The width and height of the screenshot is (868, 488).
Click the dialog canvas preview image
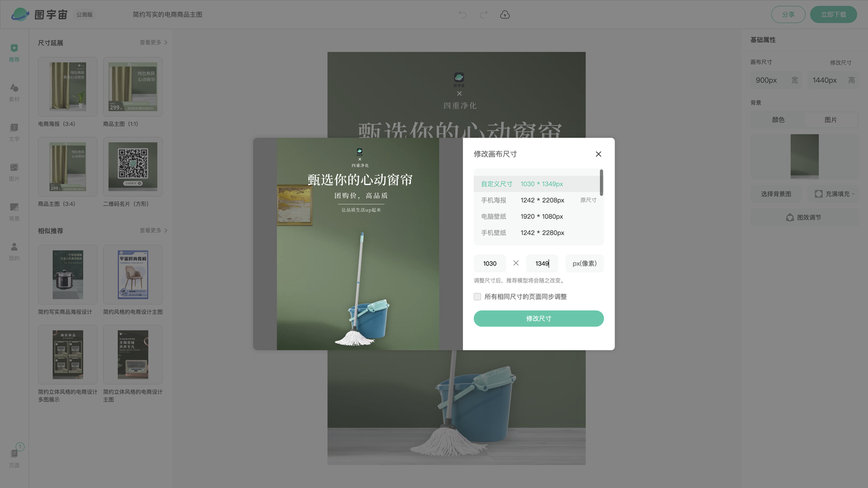coord(358,244)
